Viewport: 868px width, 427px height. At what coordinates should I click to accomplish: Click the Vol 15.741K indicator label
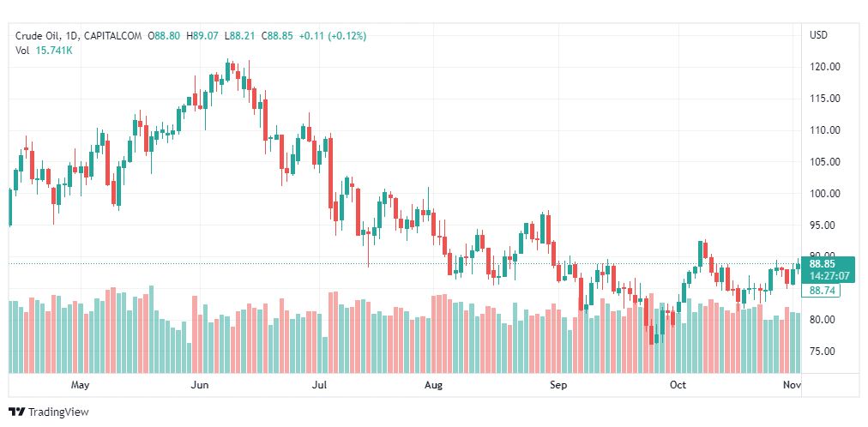[44, 51]
